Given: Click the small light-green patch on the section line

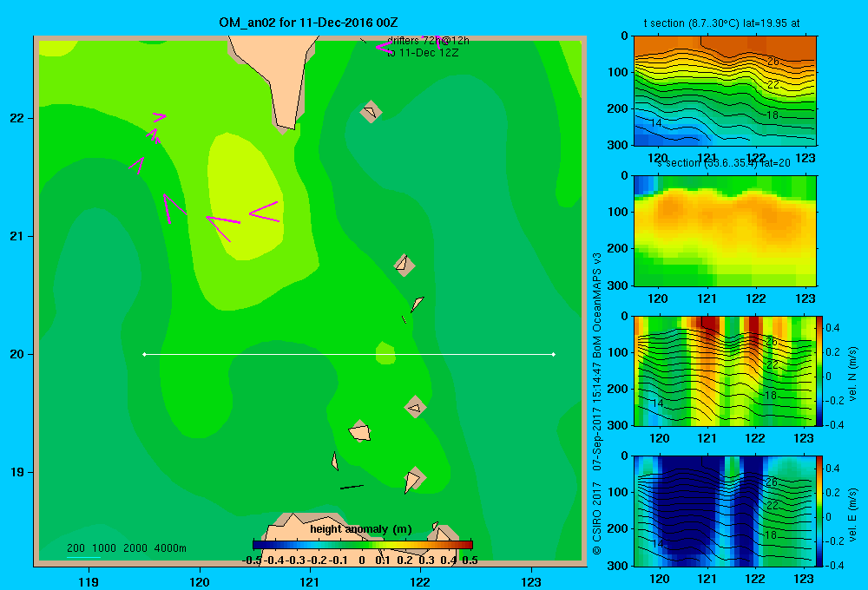Looking at the screenshot, I should 385,353.
